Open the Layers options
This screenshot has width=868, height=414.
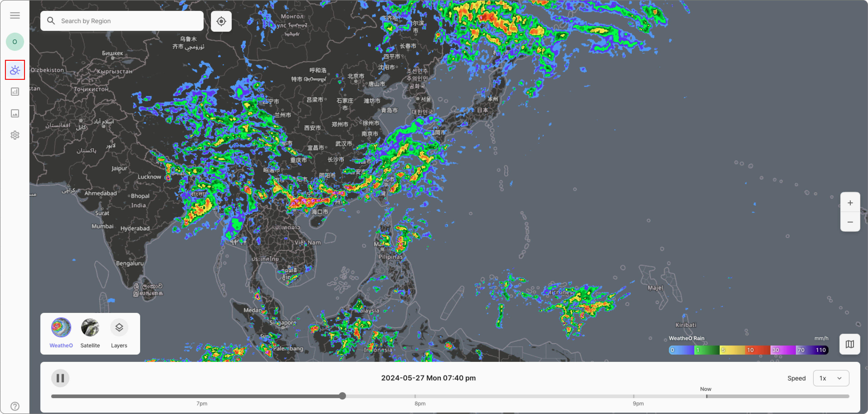coord(119,327)
